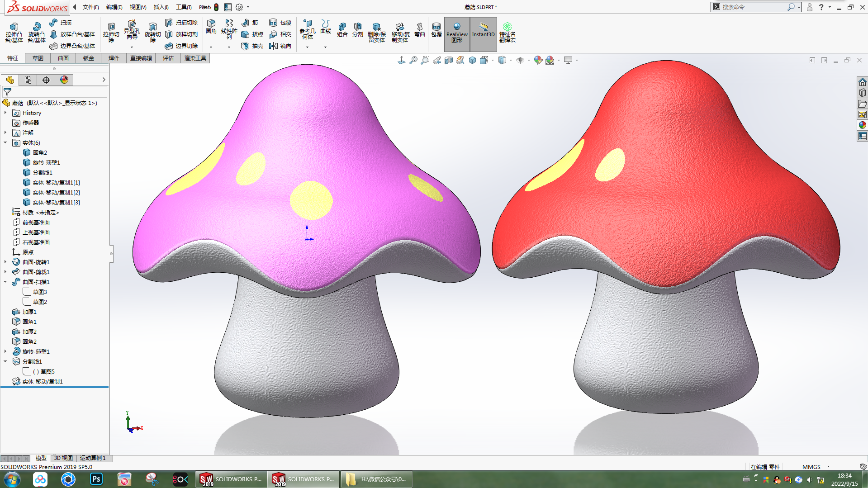868x488 pixels.
Task: Choose the 放样凸台/基体 loft tool
Action: tap(72, 34)
